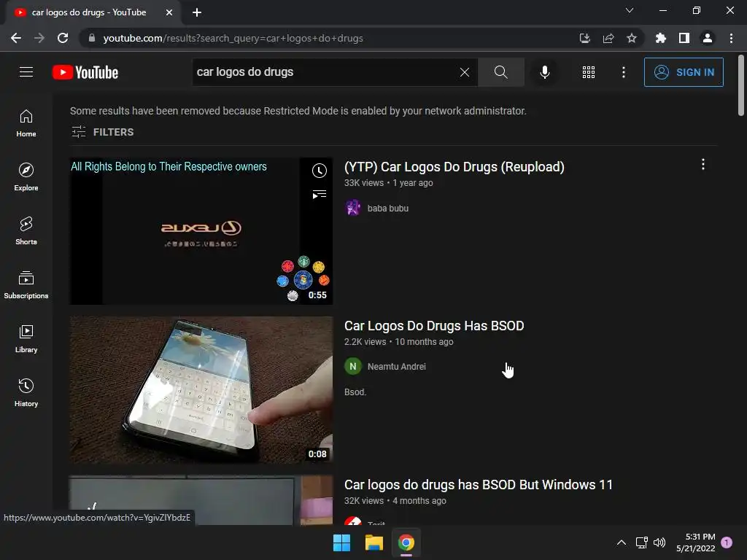Open Home in the sidebar
Image resolution: width=747 pixels, height=560 pixels.
(26, 122)
